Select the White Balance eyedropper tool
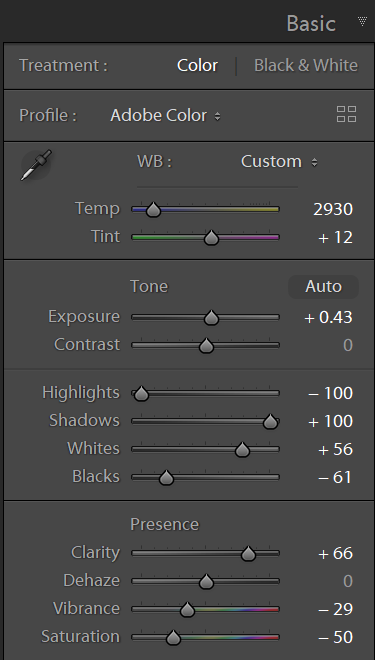 pyautogui.click(x=36, y=165)
